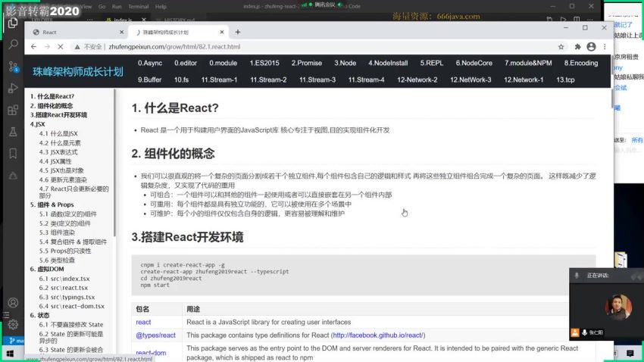644x362 pixels.
Task: Open VS Code Terminal menu
Action: 139,7
